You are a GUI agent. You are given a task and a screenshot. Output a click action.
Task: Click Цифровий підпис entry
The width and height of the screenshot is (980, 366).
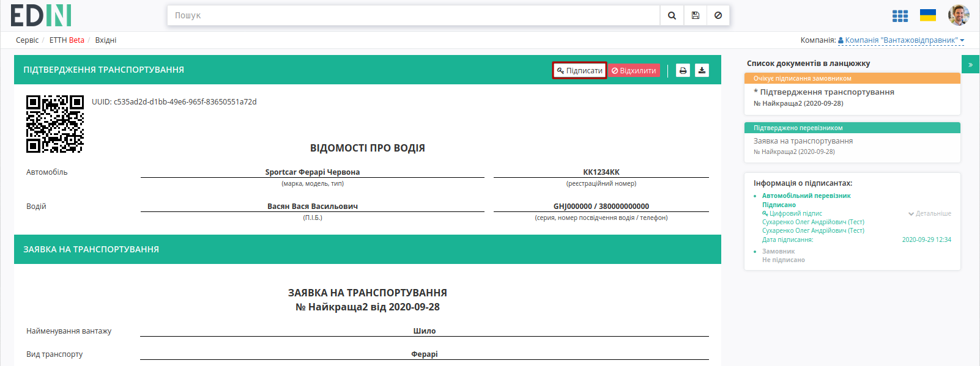click(x=792, y=213)
